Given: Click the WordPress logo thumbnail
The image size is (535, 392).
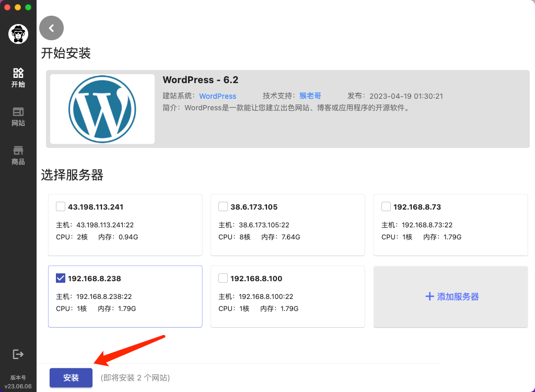Looking at the screenshot, I should tap(102, 109).
